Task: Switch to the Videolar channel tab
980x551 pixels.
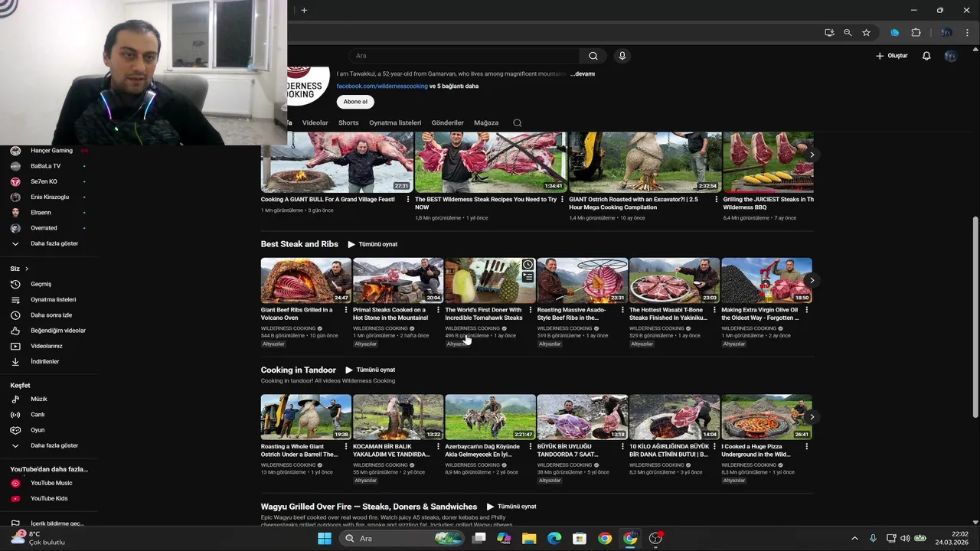Action: [x=315, y=122]
